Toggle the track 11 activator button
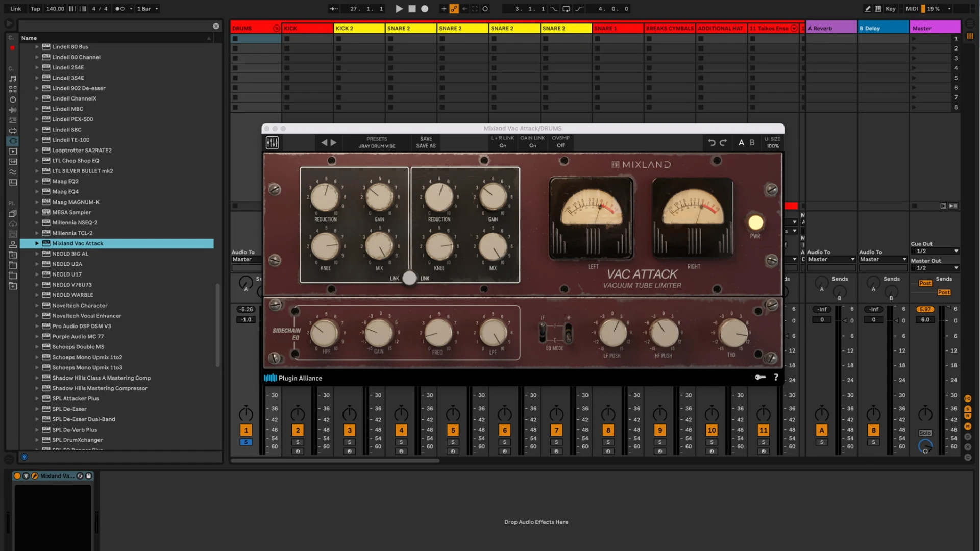The image size is (980, 551). pos(763,430)
